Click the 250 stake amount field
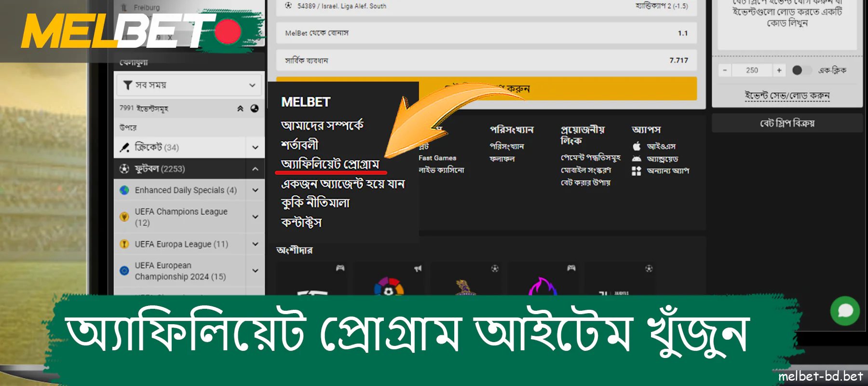The height and width of the screenshot is (386, 868). point(752,70)
